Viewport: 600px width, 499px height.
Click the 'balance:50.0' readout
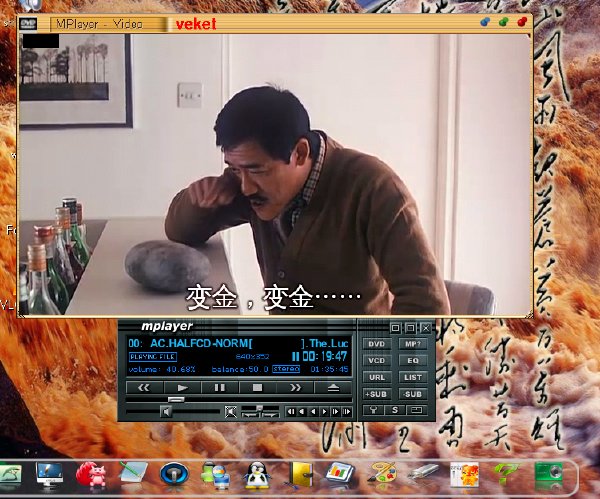click(240, 369)
